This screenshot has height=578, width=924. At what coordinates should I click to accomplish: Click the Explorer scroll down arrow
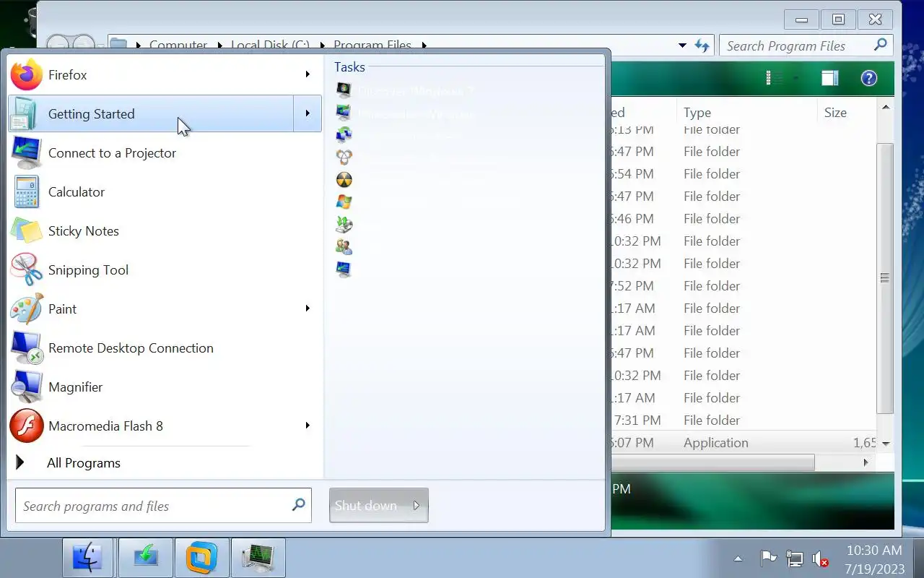[886, 444]
